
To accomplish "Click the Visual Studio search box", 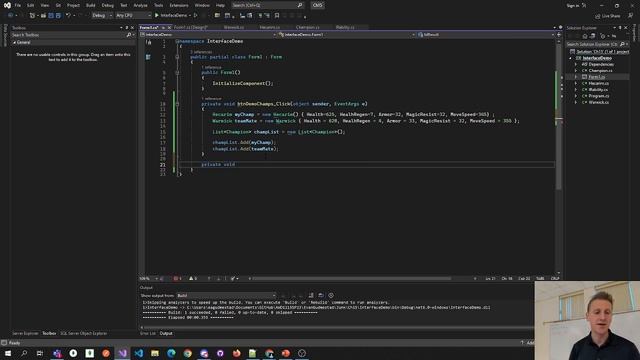I will pos(267,5).
